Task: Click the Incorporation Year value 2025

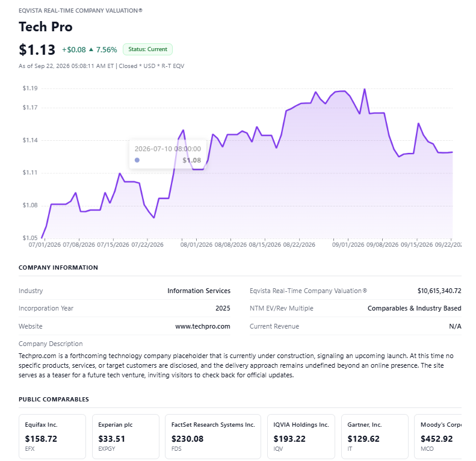Action: tap(223, 308)
